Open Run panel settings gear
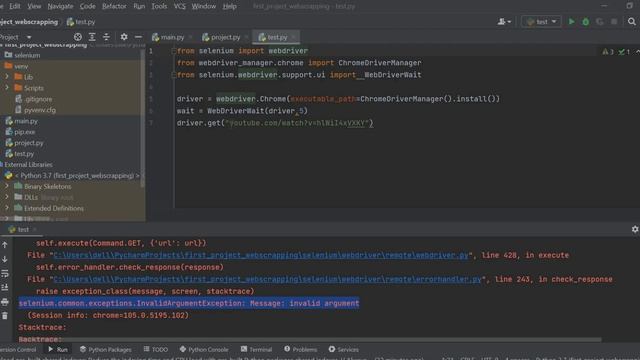The width and height of the screenshot is (640, 360). pos(635,229)
